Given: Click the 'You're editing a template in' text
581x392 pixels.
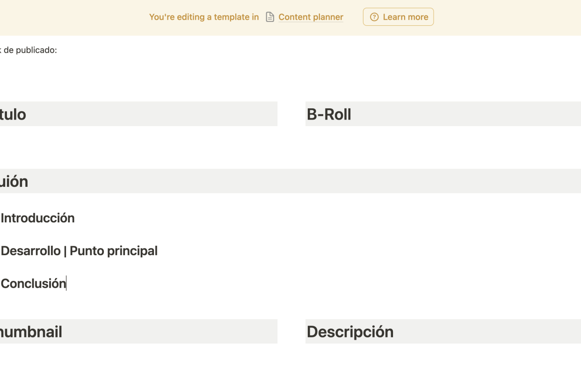Looking at the screenshot, I should point(204,17).
